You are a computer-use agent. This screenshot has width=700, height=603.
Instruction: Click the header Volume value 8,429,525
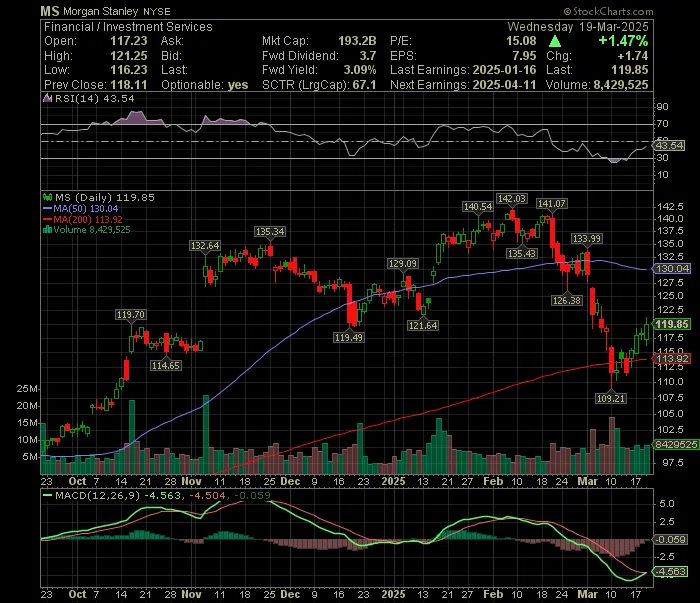(621, 85)
